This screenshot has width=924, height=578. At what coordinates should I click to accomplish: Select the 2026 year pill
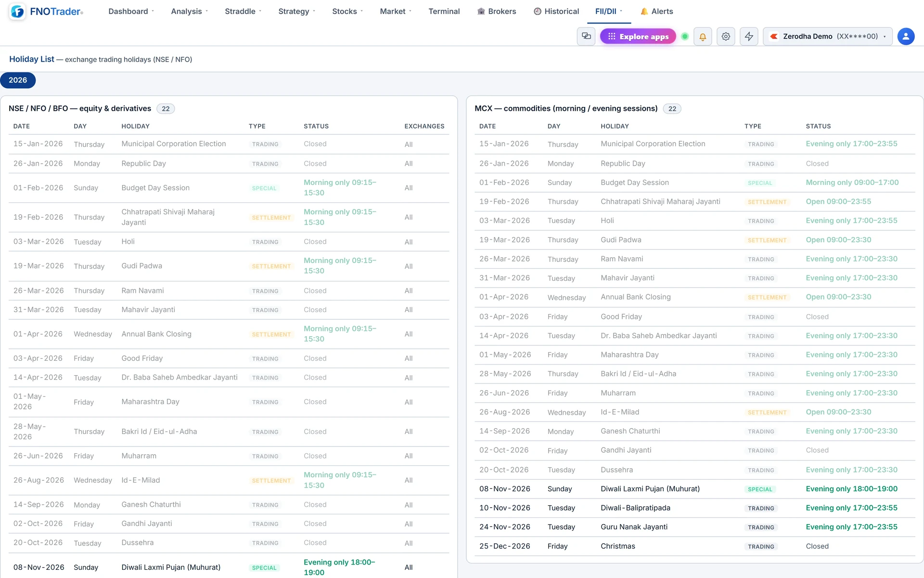tap(18, 80)
